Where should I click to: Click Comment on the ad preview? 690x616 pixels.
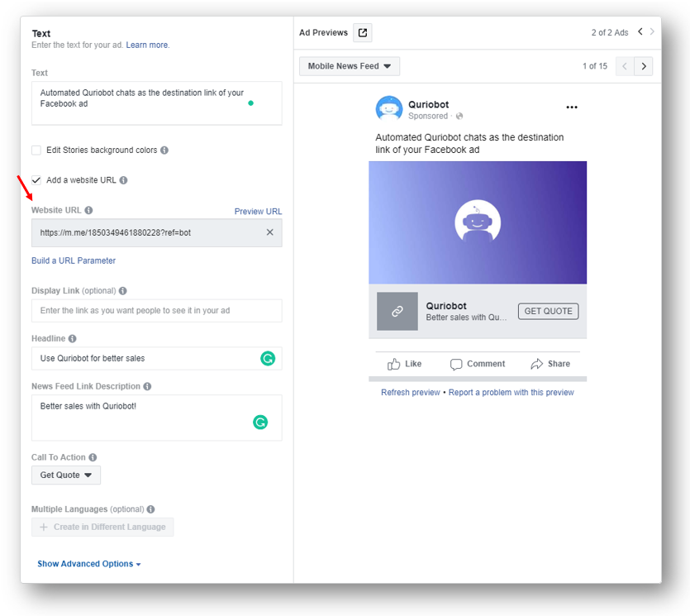pos(478,364)
